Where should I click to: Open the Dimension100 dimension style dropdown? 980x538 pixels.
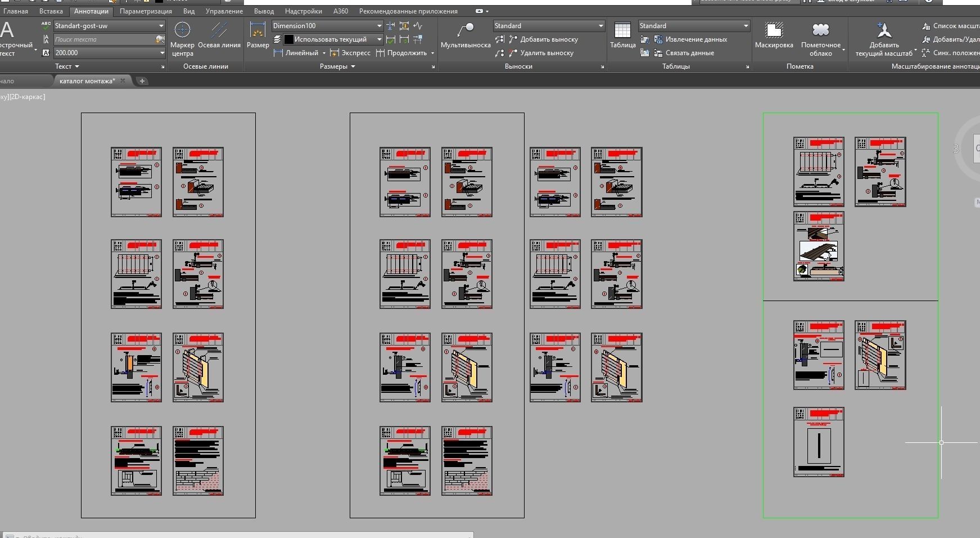[x=380, y=26]
